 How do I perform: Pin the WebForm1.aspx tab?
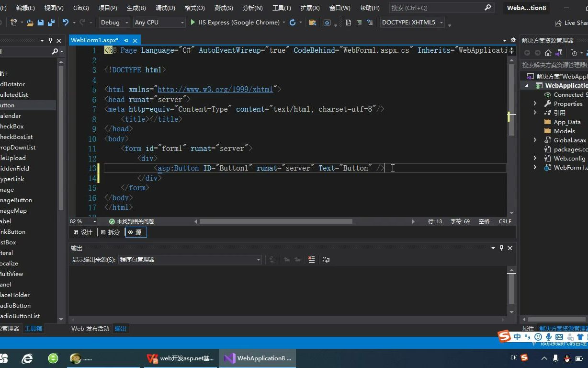coord(126,40)
